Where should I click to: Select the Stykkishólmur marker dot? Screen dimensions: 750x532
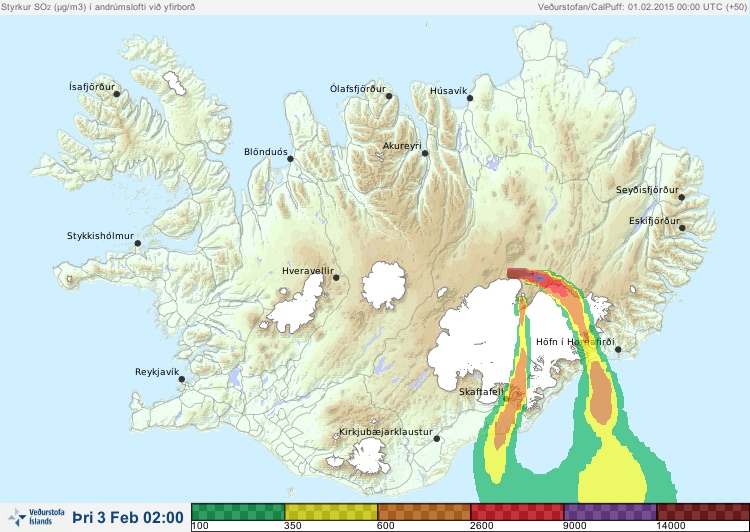[x=138, y=243]
